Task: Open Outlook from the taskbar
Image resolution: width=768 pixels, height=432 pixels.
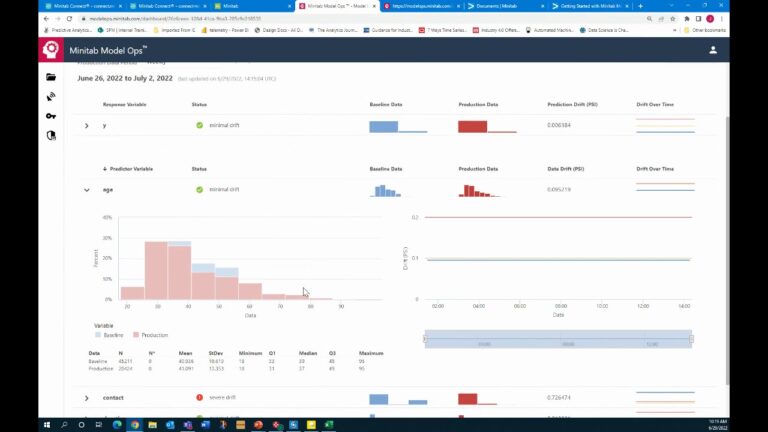Action: click(x=170, y=425)
